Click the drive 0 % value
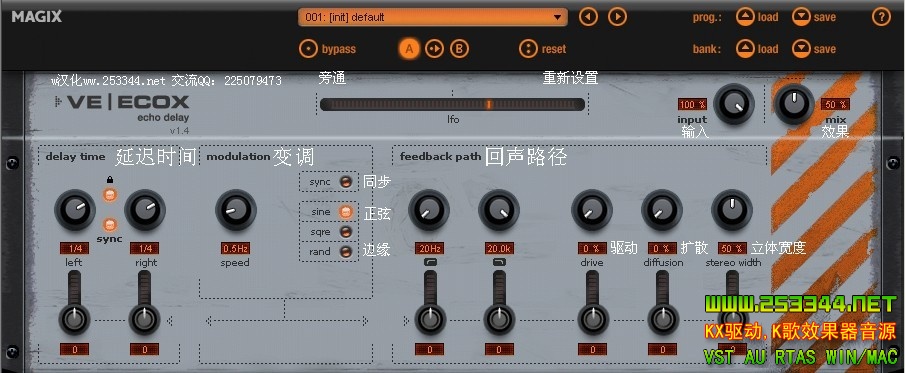The width and height of the screenshot is (906, 373). click(592, 249)
